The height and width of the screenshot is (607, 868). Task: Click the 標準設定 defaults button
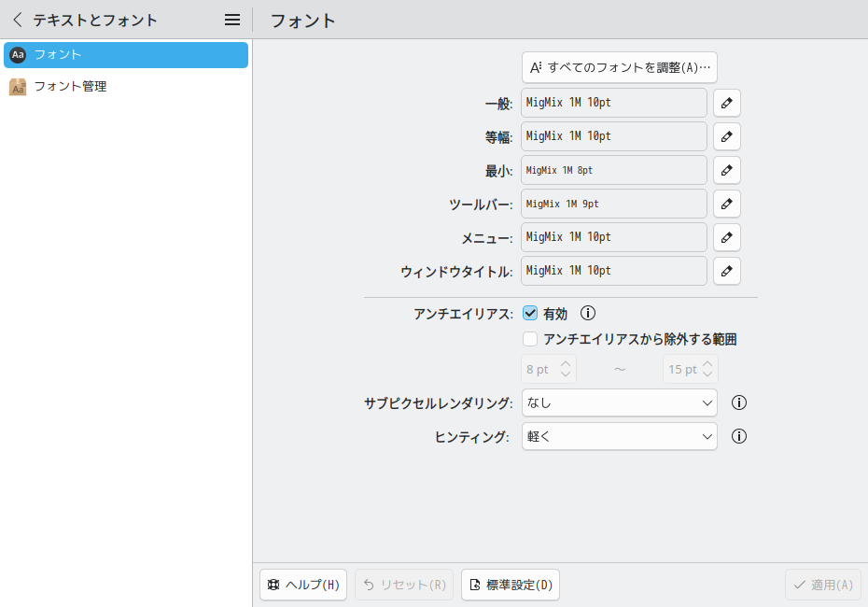coord(511,585)
